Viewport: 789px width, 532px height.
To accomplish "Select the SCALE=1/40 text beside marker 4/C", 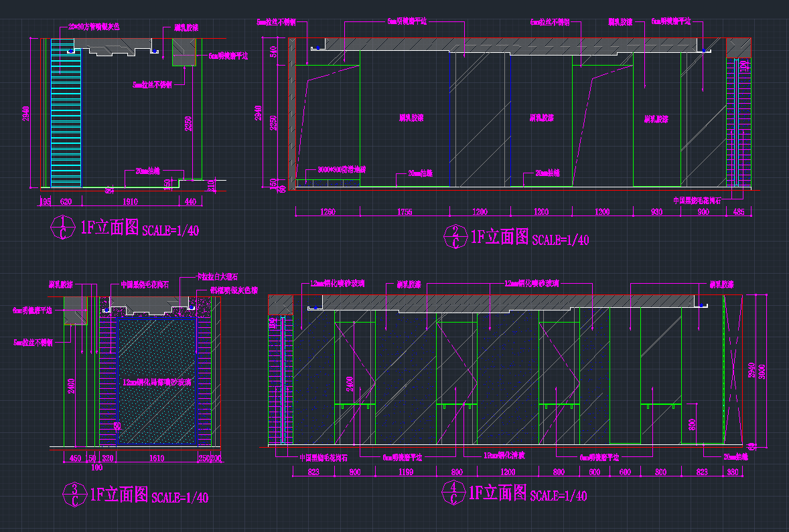I will coord(559,496).
